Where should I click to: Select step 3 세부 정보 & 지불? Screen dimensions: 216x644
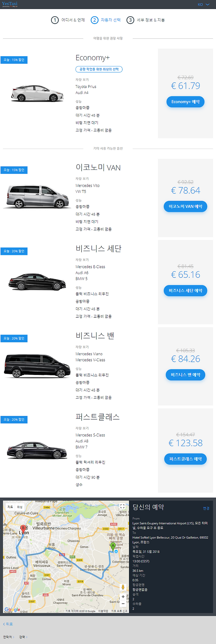click(x=146, y=20)
